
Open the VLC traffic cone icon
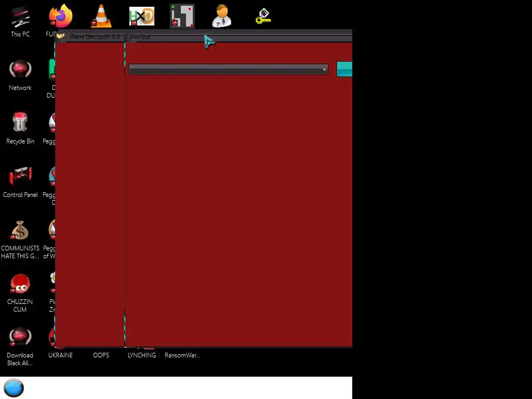coord(101,16)
